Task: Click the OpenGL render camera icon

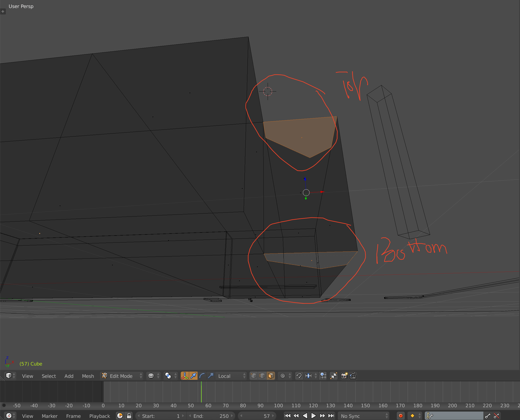Action: tap(344, 376)
